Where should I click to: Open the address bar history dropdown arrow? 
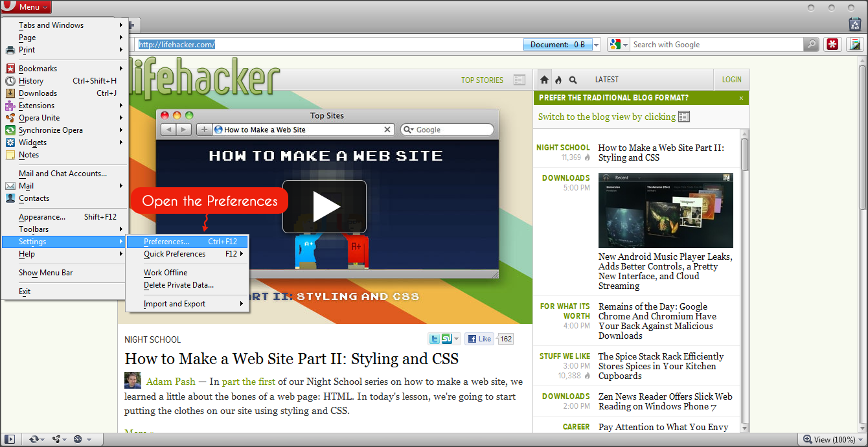coord(597,45)
